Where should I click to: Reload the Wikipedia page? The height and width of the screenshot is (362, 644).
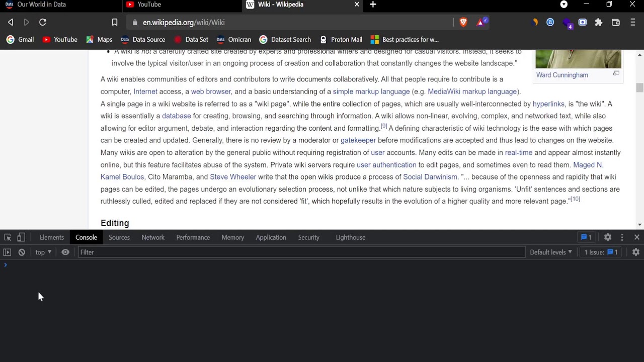pos(43,22)
